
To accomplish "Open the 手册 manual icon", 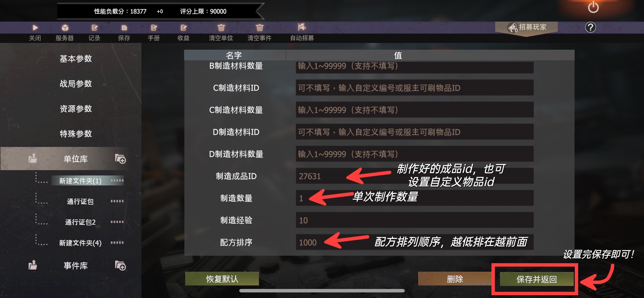I will pyautogui.click(x=154, y=28).
